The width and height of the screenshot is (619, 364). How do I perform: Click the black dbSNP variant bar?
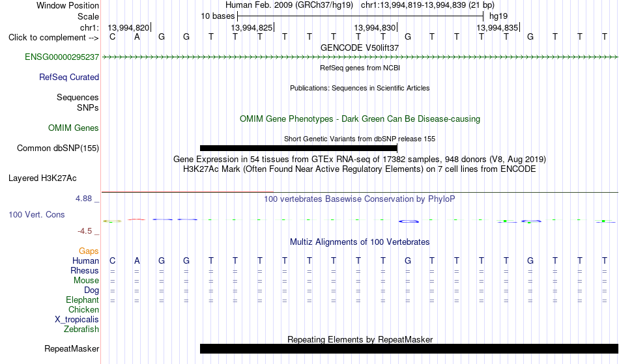coord(298,148)
